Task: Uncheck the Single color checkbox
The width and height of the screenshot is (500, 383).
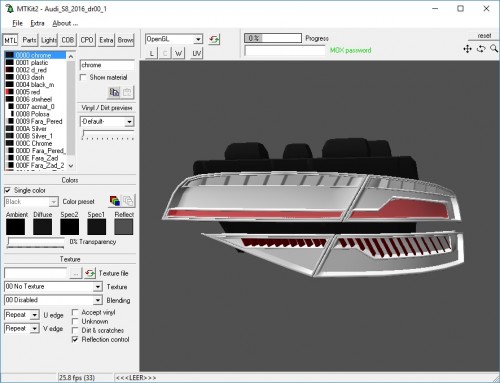Action: pyautogui.click(x=7, y=190)
